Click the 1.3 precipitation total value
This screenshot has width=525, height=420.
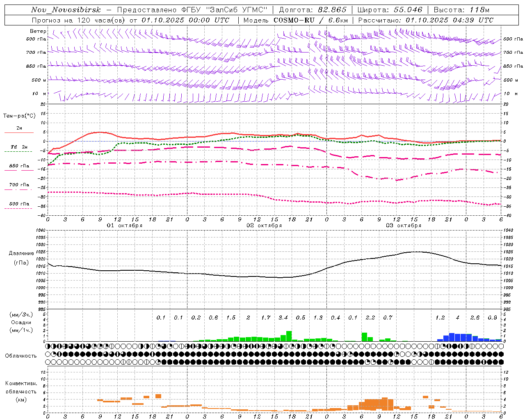pos(318,317)
